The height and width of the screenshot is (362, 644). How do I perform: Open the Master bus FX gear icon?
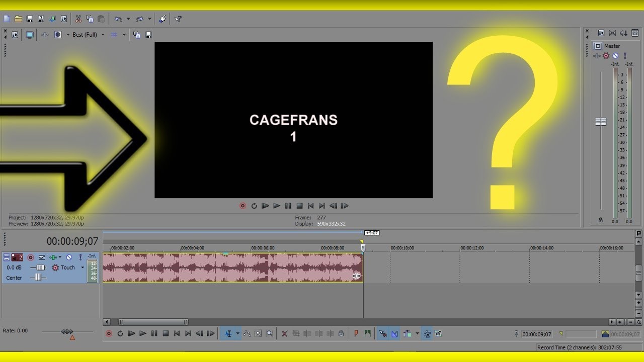click(606, 56)
